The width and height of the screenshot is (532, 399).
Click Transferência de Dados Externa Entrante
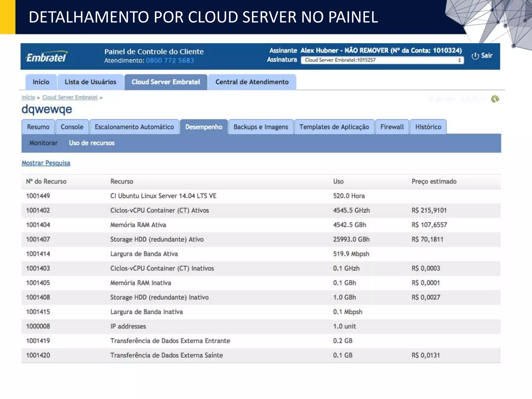coord(170,341)
